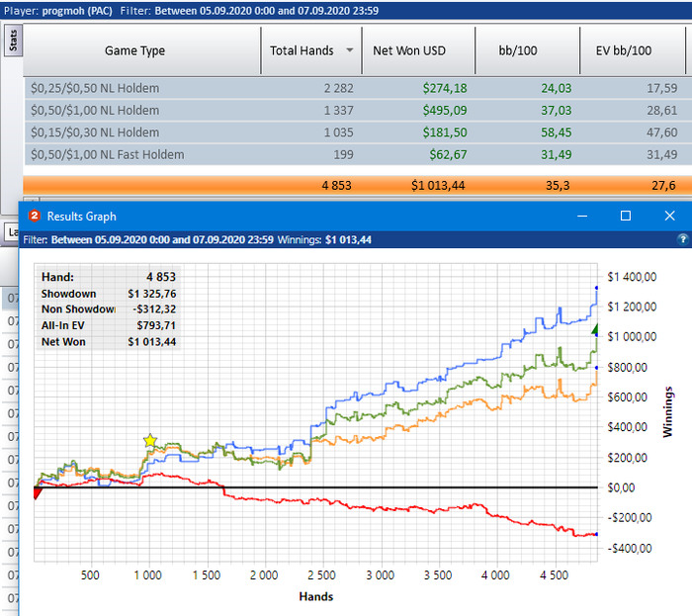The height and width of the screenshot is (616, 692).
Task: Close the Results Graph window
Action: click(669, 216)
